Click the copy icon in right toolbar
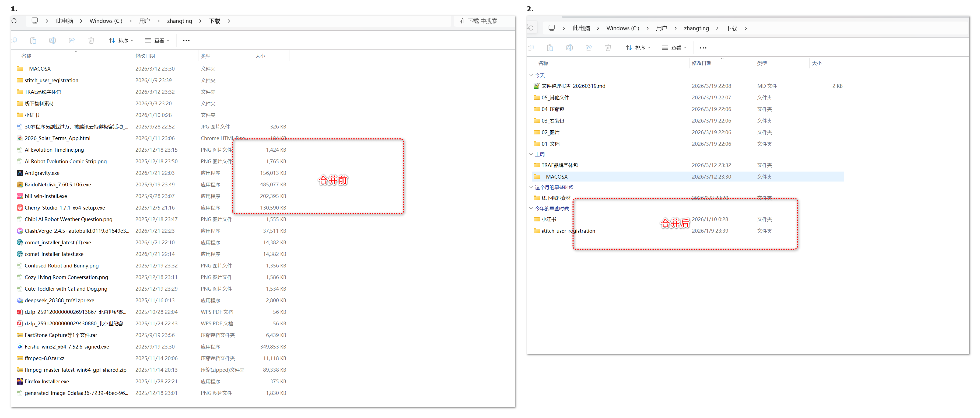The height and width of the screenshot is (418, 980). 531,48
